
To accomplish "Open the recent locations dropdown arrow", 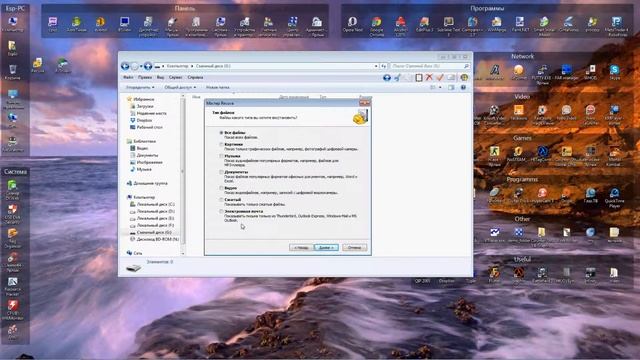I will (141, 66).
